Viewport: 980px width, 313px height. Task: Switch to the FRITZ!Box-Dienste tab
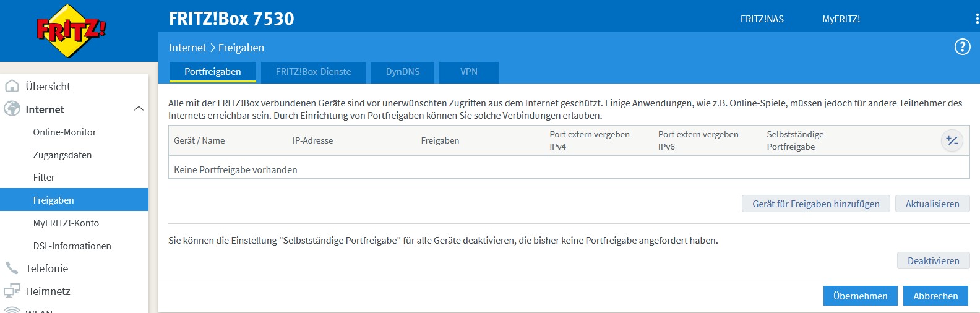pos(313,72)
